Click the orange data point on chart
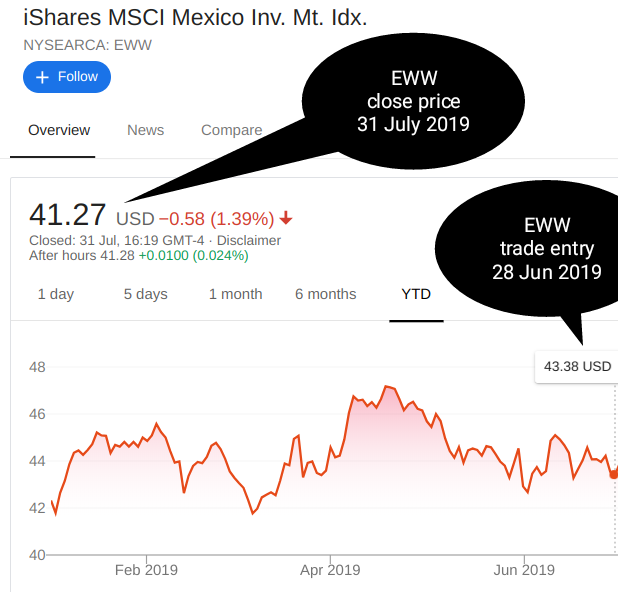Screen dimensions: 618x592 point(614,474)
